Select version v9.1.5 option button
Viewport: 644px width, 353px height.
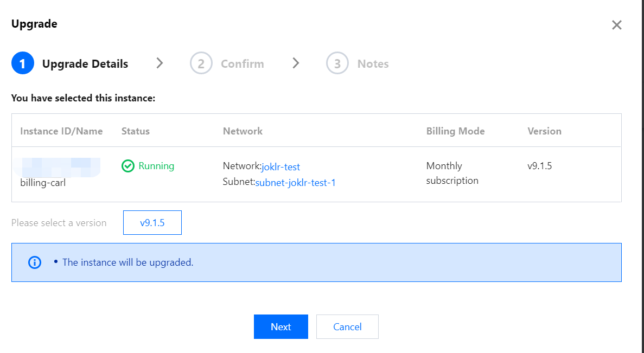tap(152, 223)
